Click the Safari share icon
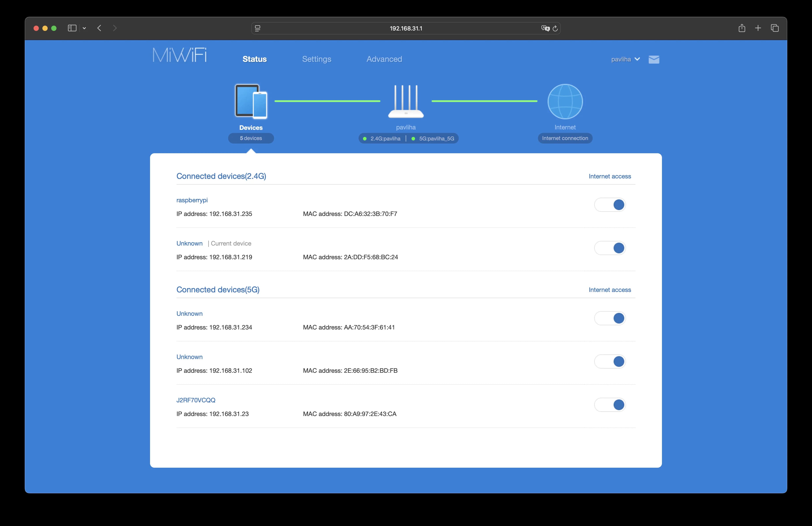 tap(742, 28)
